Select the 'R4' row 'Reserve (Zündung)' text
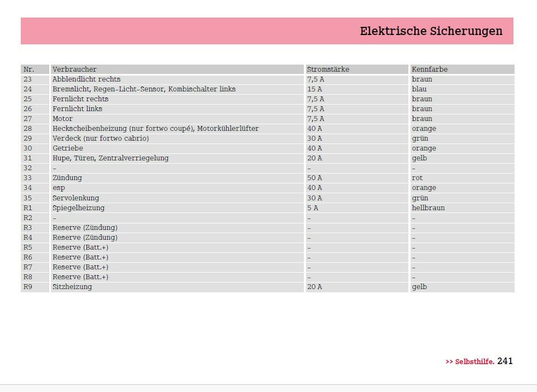 pos(85,238)
